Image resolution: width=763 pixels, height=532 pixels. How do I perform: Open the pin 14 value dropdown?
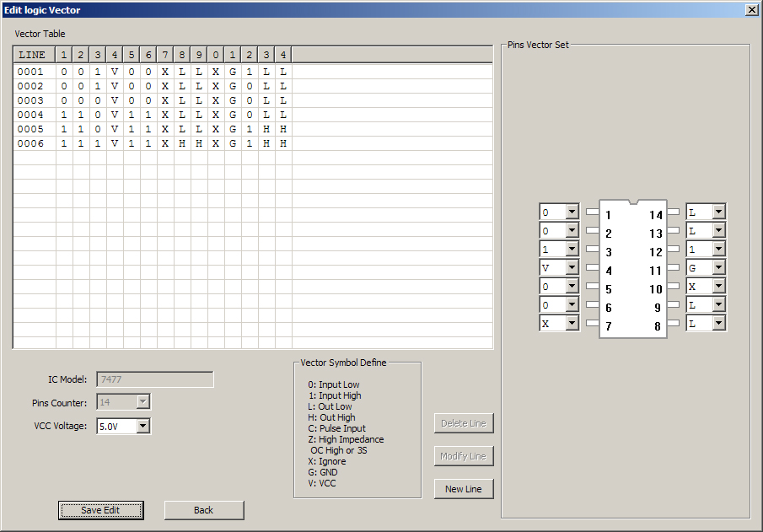tap(718, 212)
